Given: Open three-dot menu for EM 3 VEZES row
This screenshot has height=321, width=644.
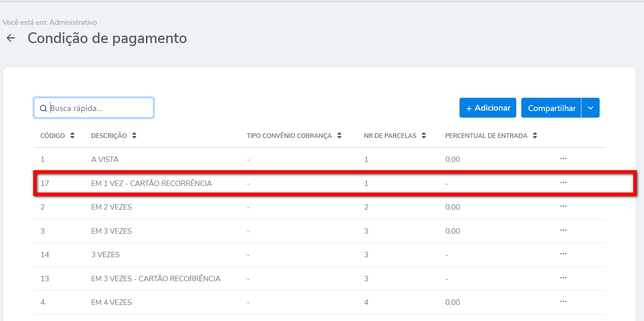Looking at the screenshot, I should pyautogui.click(x=563, y=230).
